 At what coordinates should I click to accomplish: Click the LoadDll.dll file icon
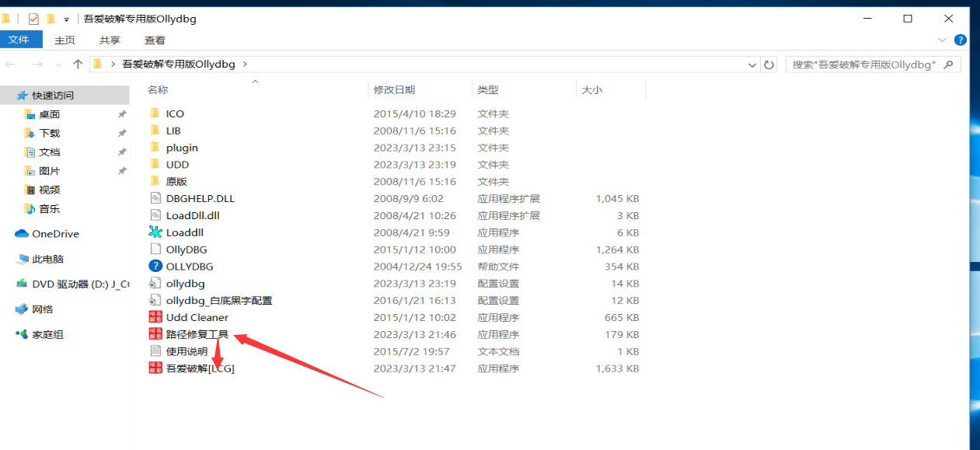pos(155,215)
